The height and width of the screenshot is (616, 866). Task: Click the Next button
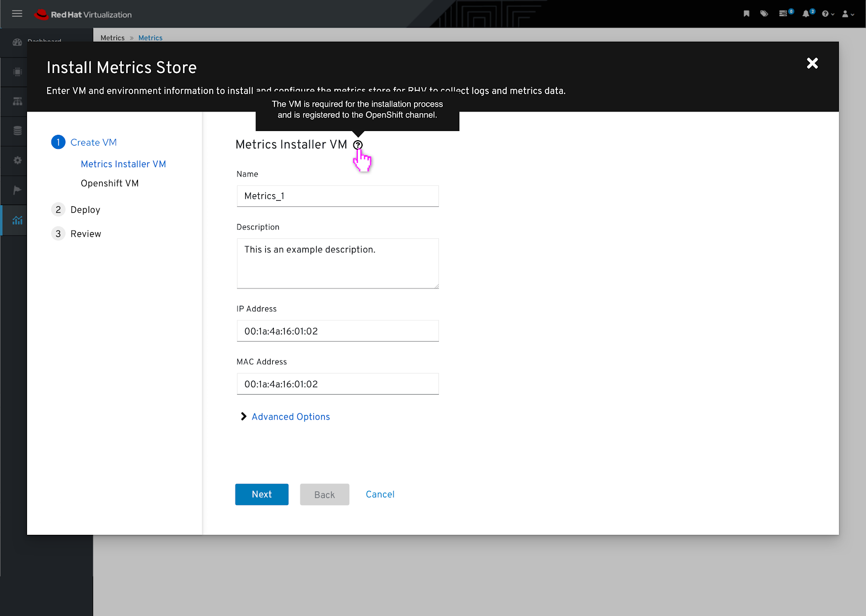pos(262,494)
